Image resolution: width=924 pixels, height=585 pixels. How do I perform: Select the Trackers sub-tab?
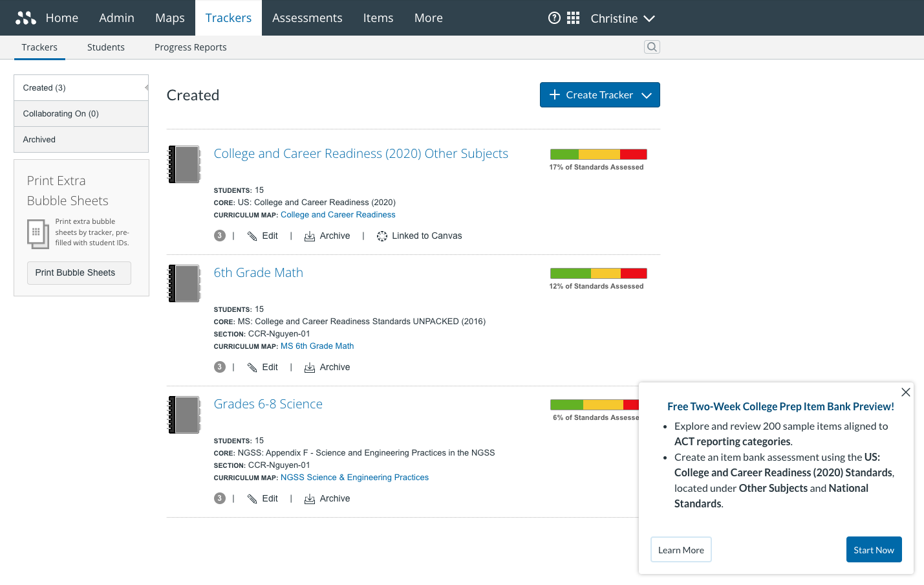pos(39,47)
